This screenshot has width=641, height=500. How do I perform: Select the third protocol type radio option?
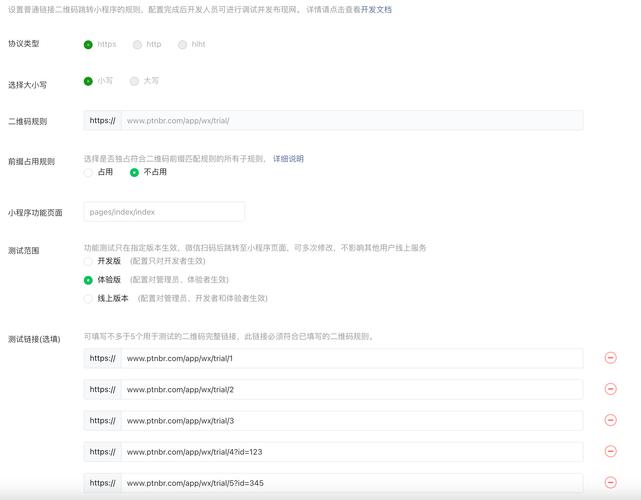182,45
